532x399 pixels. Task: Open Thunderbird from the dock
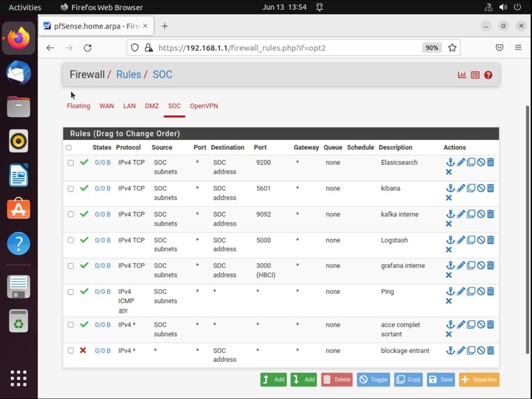tap(19, 72)
